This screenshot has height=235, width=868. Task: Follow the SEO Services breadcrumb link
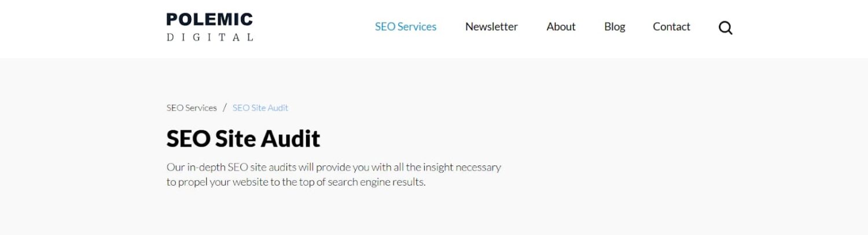point(192,108)
